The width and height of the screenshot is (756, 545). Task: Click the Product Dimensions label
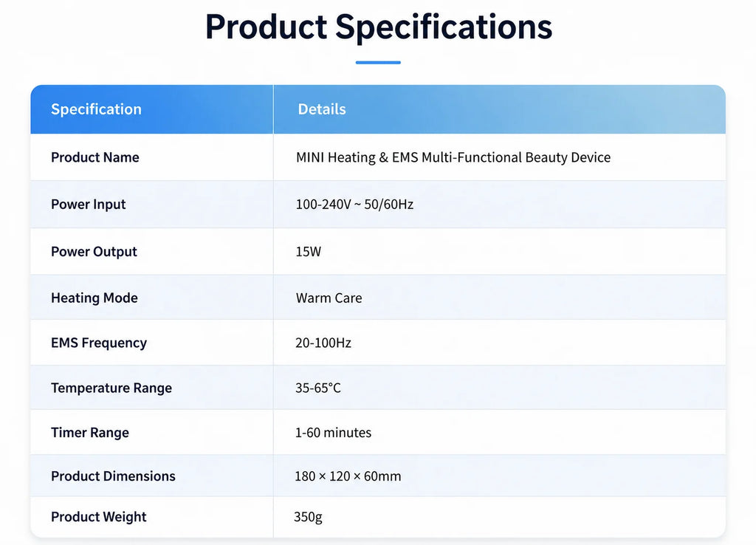[113, 476]
